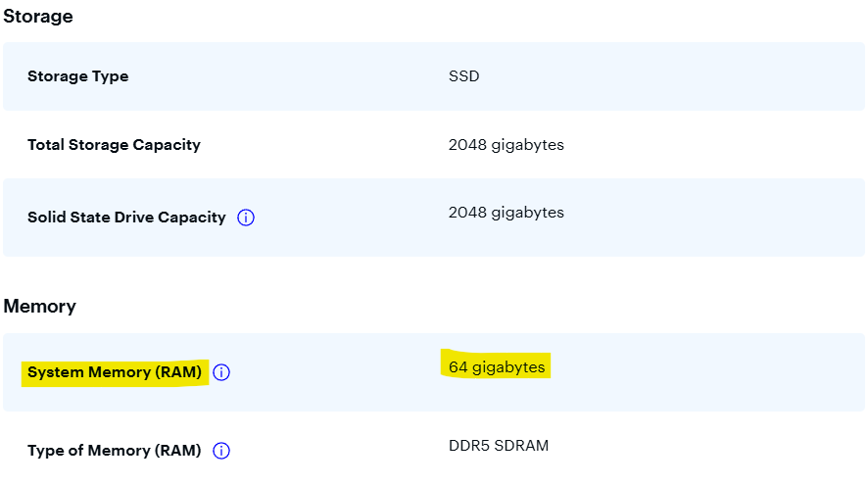Click highlighted System Memory (RAM) label
This screenshot has width=868, height=485.
point(115,372)
